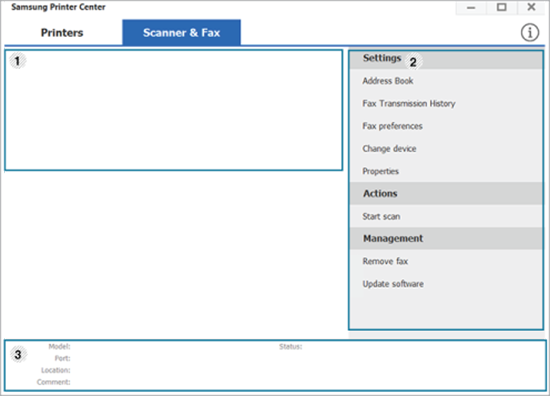Click the Model field in status panel
This screenshot has width=550, height=396.
coord(59,347)
